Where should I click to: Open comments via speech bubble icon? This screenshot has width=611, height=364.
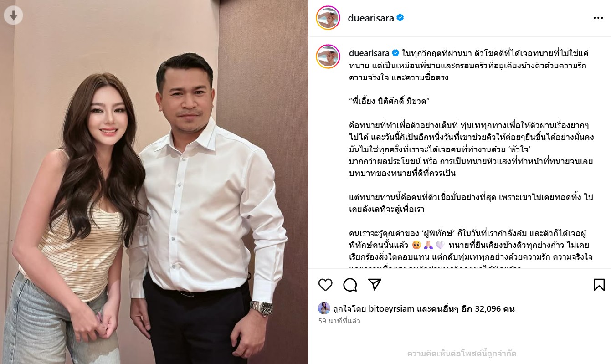point(350,285)
